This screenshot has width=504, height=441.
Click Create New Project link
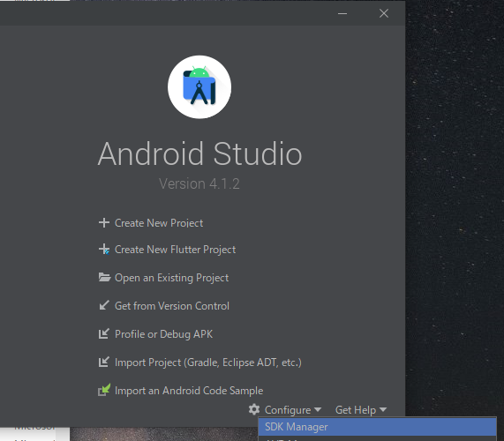(159, 223)
